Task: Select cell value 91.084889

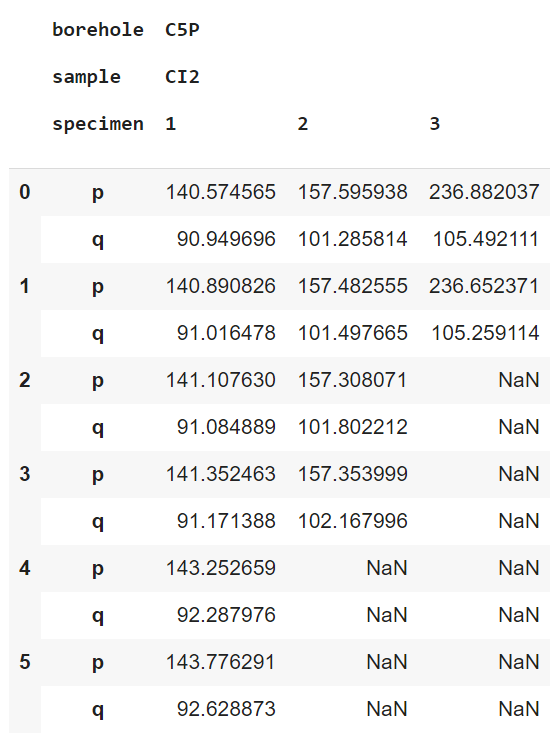Action: click(226, 427)
